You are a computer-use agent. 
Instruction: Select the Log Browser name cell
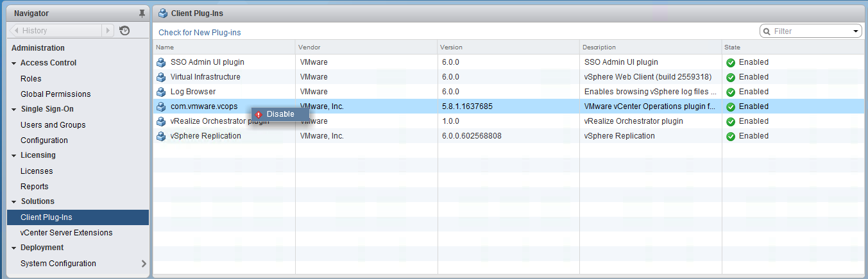193,92
